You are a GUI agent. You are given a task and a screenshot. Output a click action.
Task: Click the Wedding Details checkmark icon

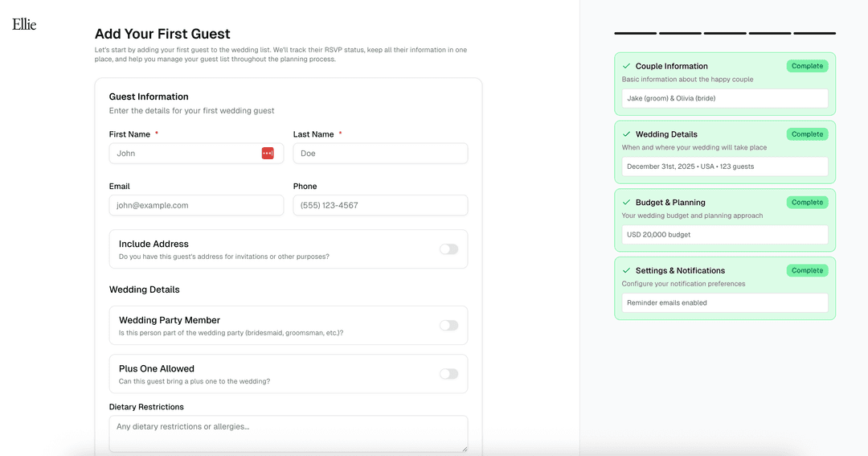click(626, 134)
